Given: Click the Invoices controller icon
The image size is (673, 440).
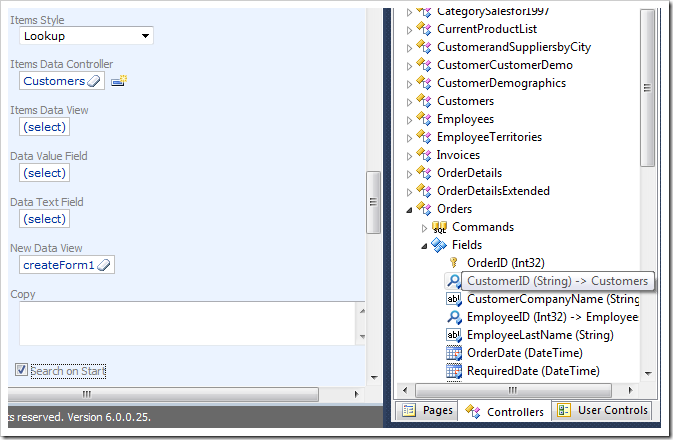Looking at the screenshot, I should (424, 155).
